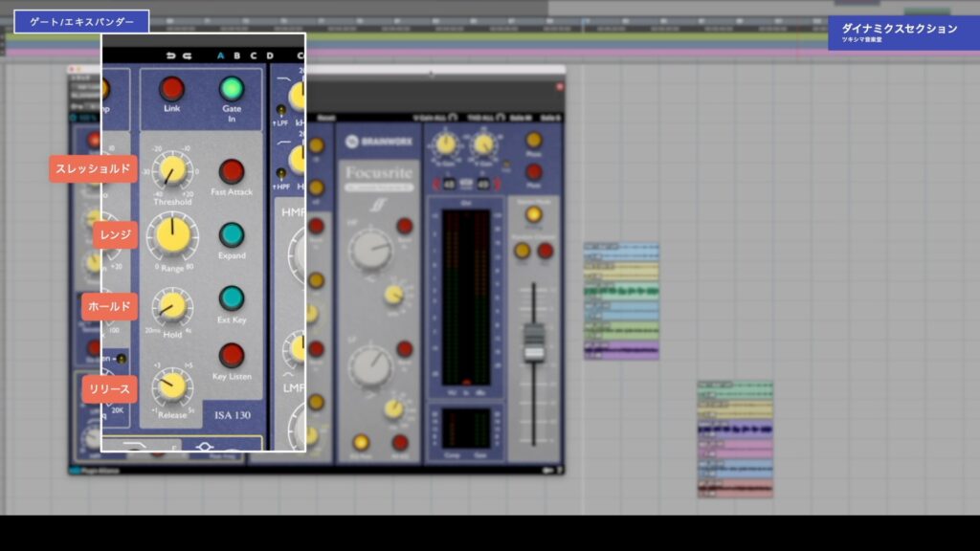Click the redo arrow in plugin toolbar

point(187,55)
